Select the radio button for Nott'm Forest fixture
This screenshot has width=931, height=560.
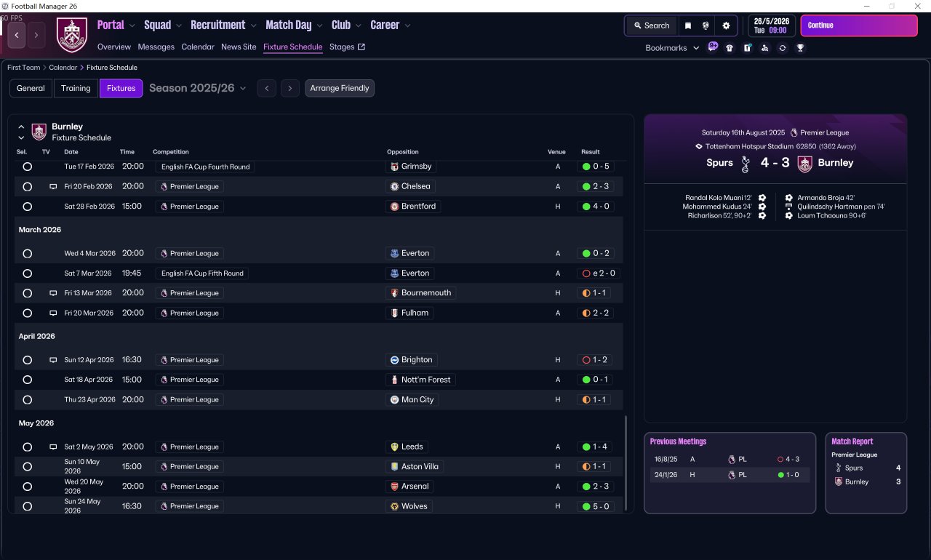(28, 380)
